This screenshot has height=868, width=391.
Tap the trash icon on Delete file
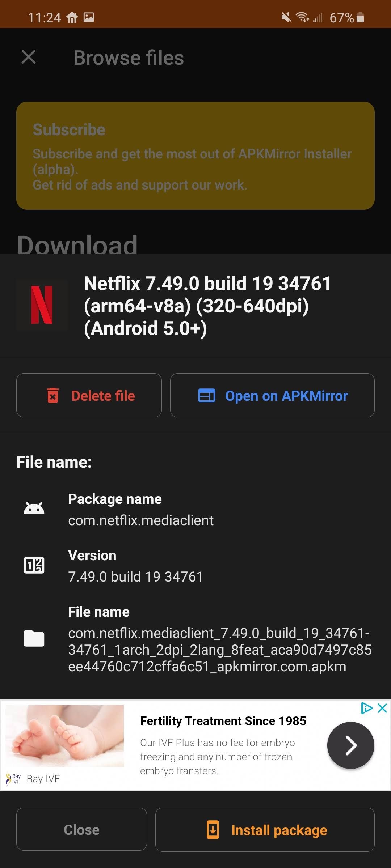(53, 395)
